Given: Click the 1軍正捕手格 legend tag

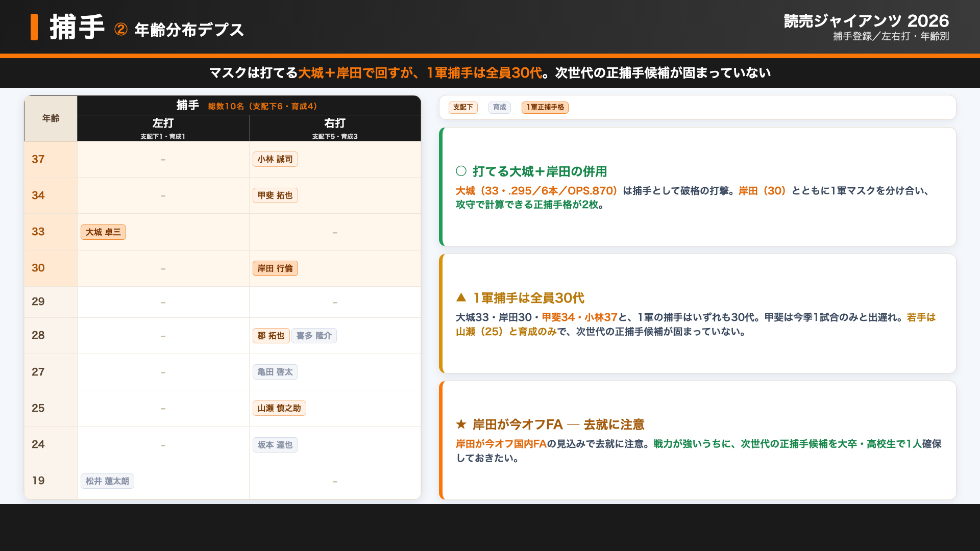Looking at the screenshot, I should tap(545, 107).
